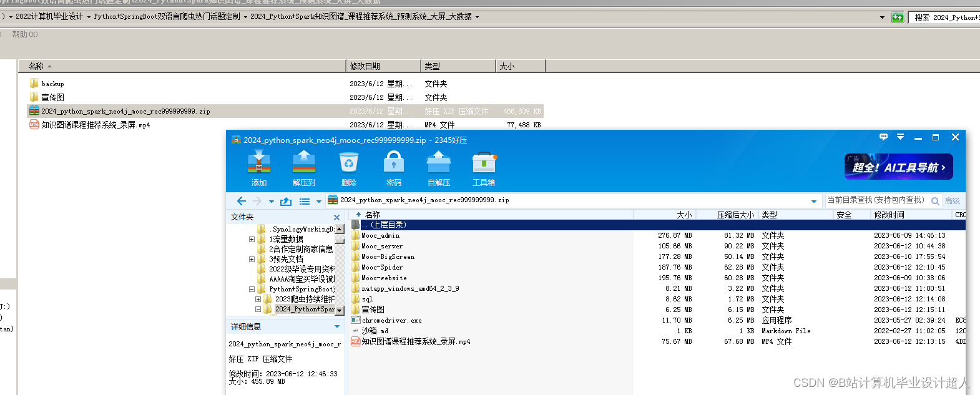Open Explorer address bar dropdown arrow
The image size is (980, 395).
tap(882, 17)
